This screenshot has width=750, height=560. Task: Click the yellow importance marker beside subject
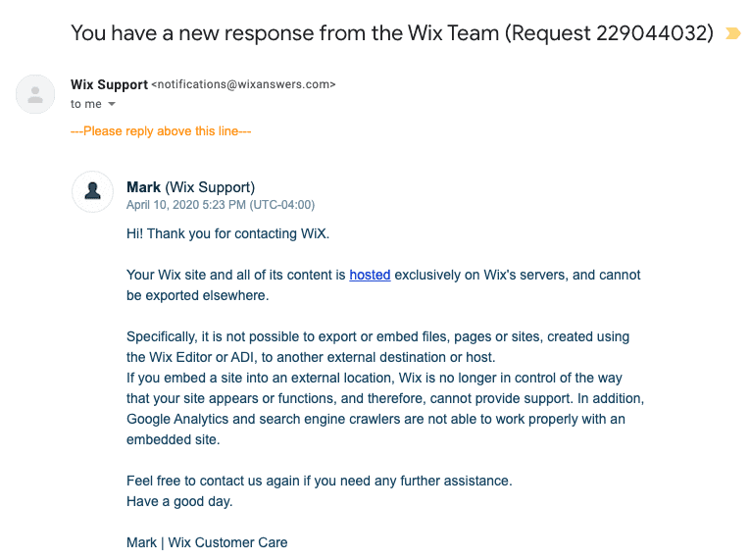[x=732, y=33]
